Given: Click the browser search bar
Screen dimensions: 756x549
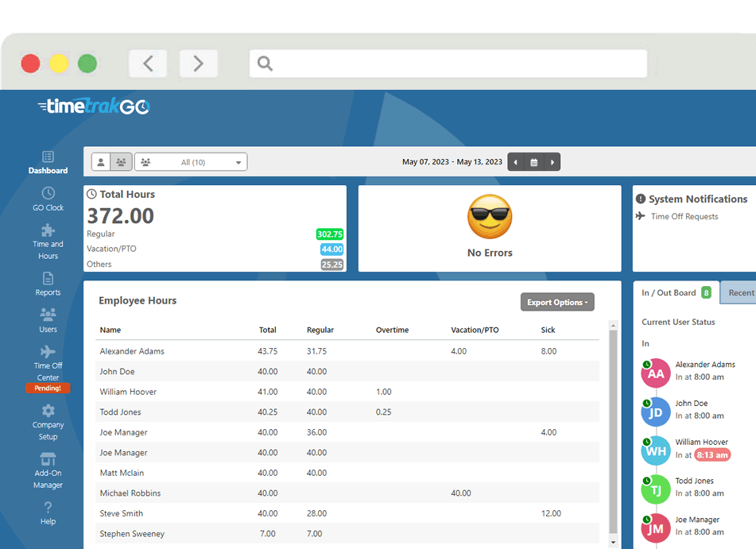Looking at the screenshot, I should [448, 63].
